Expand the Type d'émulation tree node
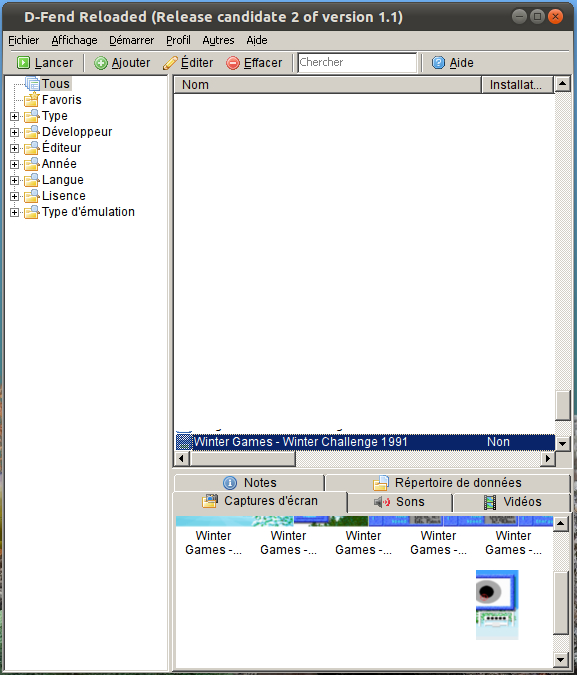This screenshot has height=675, width=577. [x=14, y=212]
